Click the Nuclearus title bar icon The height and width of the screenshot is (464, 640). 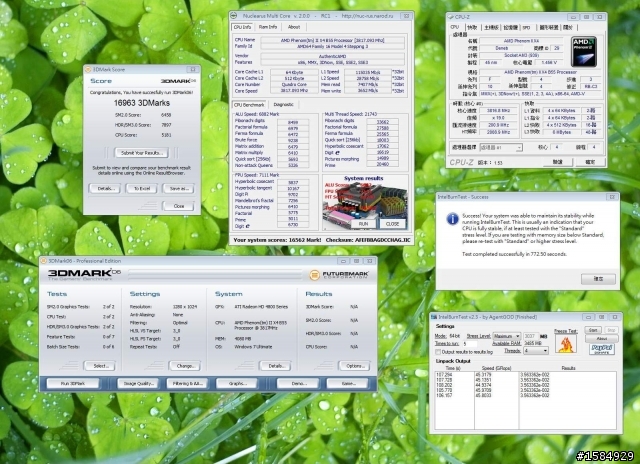234,16
